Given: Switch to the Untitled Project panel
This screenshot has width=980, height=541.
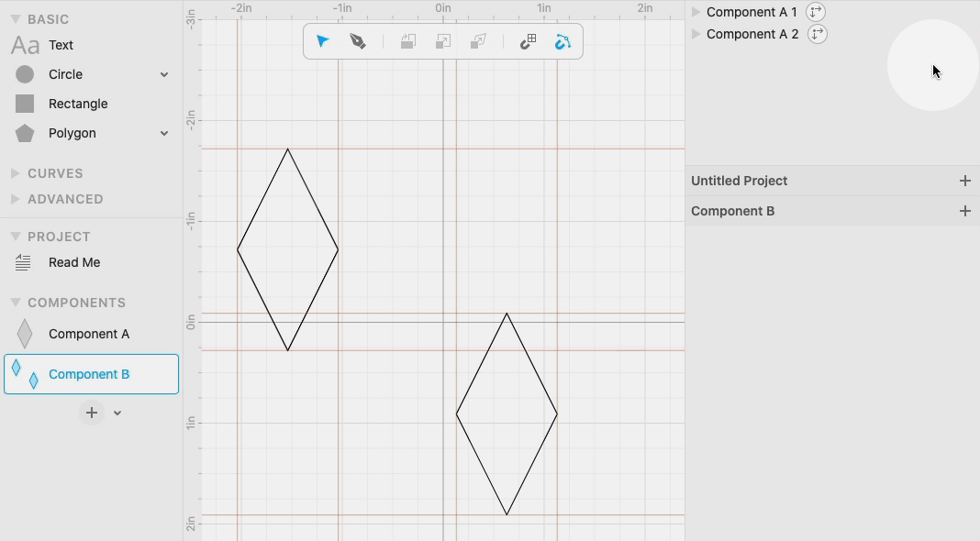Looking at the screenshot, I should pyautogui.click(x=740, y=181).
